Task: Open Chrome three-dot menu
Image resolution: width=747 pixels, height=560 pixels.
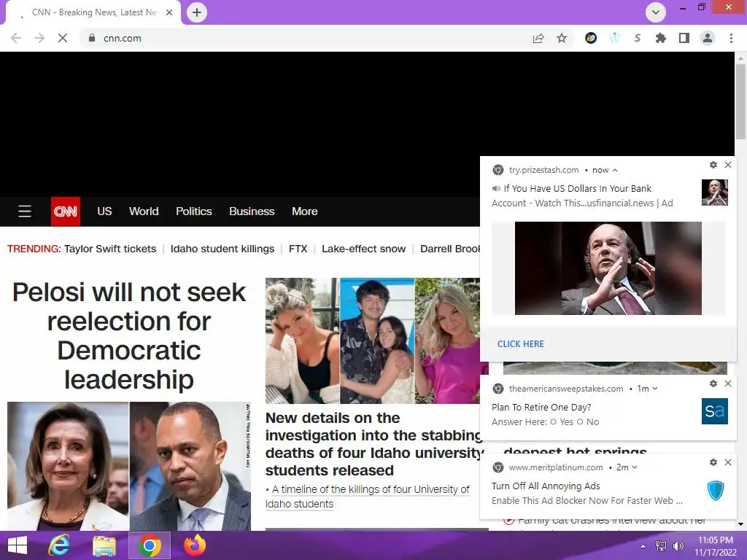Action: pyautogui.click(x=731, y=38)
